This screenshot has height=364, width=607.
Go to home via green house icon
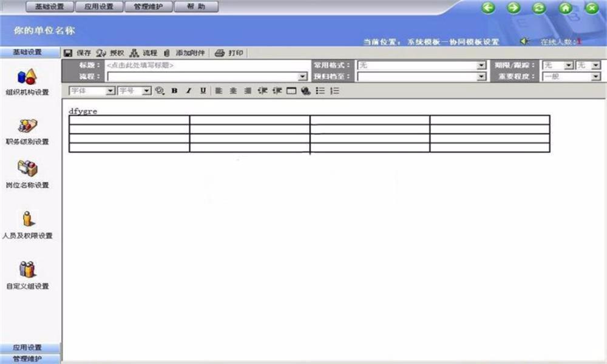coord(566,8)
